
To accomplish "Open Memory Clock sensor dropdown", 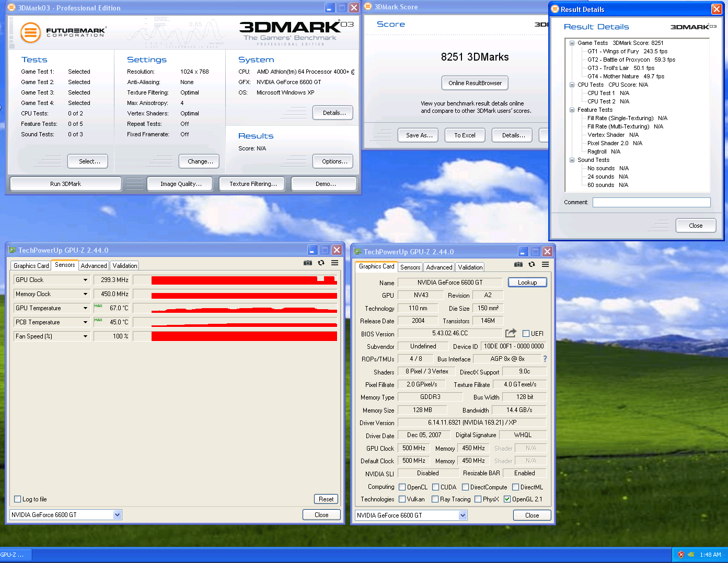I will tap(85, 294).
